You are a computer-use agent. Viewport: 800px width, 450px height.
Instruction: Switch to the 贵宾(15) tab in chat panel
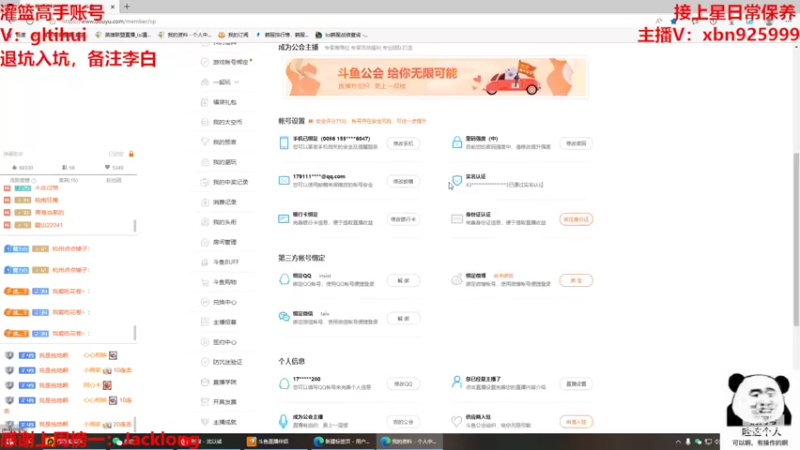point(68,180)
